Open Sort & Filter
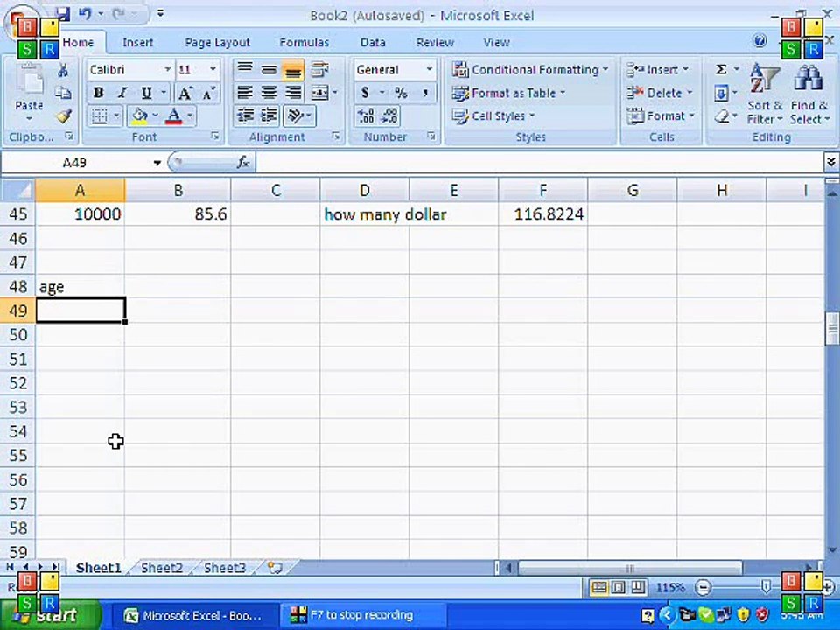This screenshot has height=630, width=840. [x=765, y=94]
